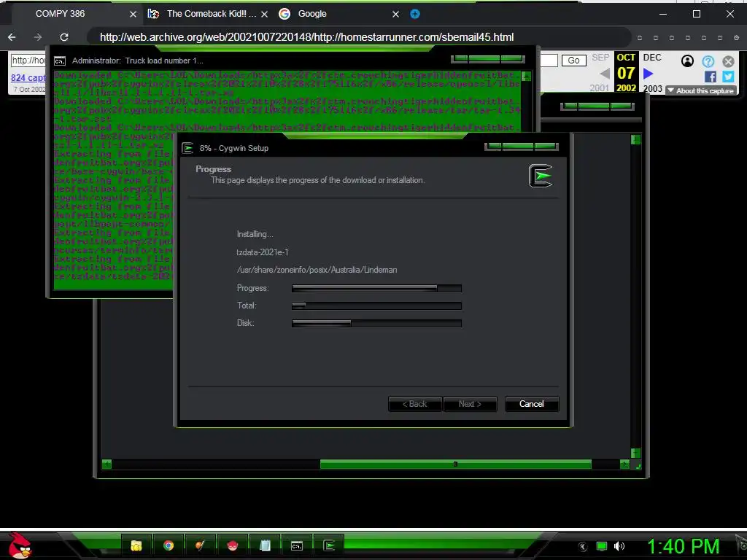Click the Australia/Lindeman file path
The height and width of the screenshot is (560, 747).
(x=317, y=270)
